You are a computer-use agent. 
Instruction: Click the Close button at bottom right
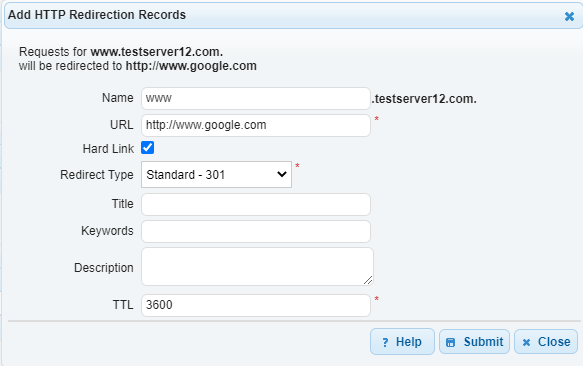[x=546, y=341]
